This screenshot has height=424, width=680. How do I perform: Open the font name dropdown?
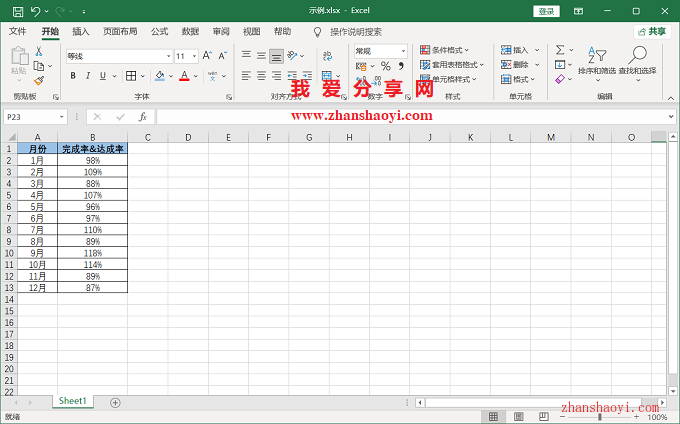coord(169,56)
